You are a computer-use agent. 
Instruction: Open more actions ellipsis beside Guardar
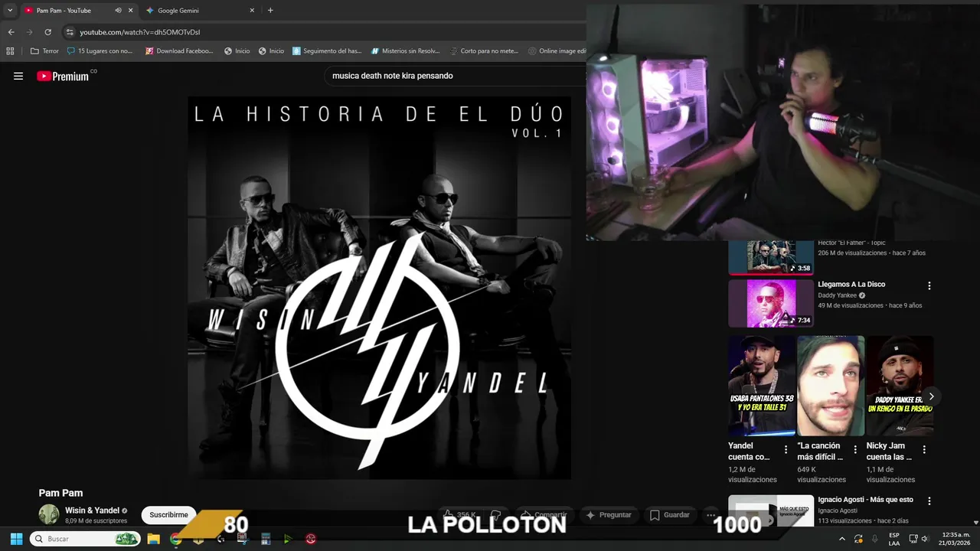click(x=710, y=515)
